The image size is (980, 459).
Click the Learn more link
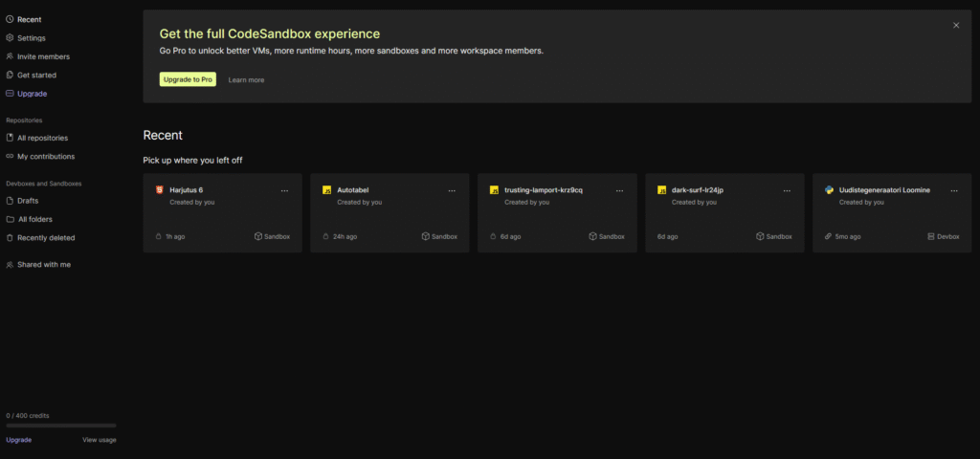pos(246,80)
